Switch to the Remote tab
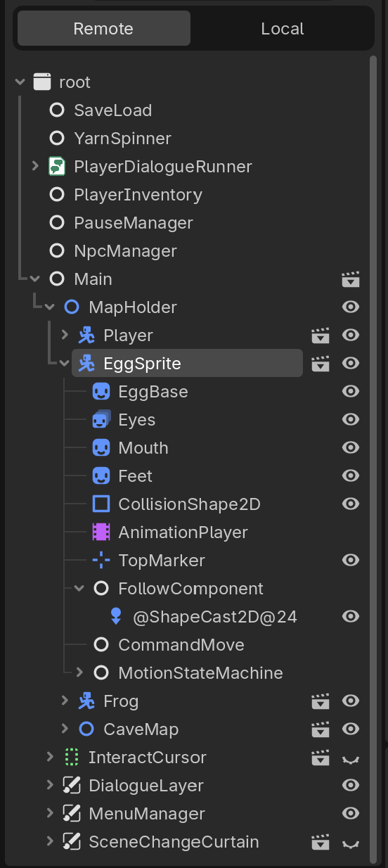The image size is (388, 868). coord(103,29)
